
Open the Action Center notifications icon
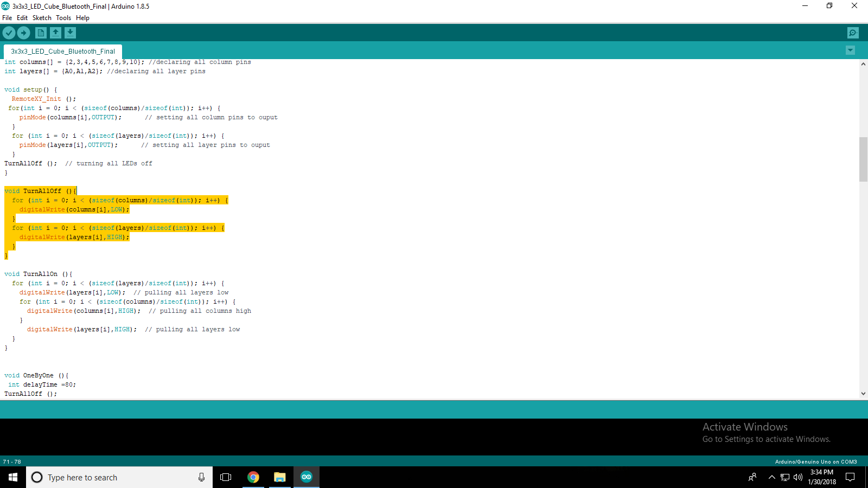[x=850, y=477]
